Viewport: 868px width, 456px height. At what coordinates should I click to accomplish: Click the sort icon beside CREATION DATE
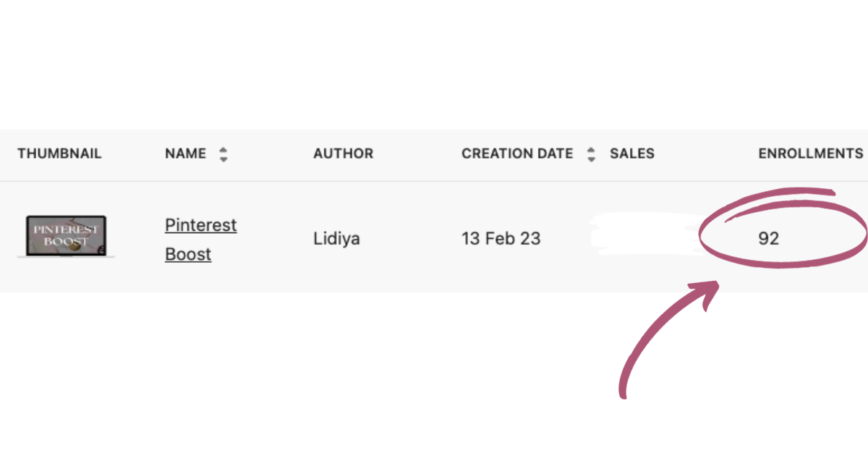[592, 154]
